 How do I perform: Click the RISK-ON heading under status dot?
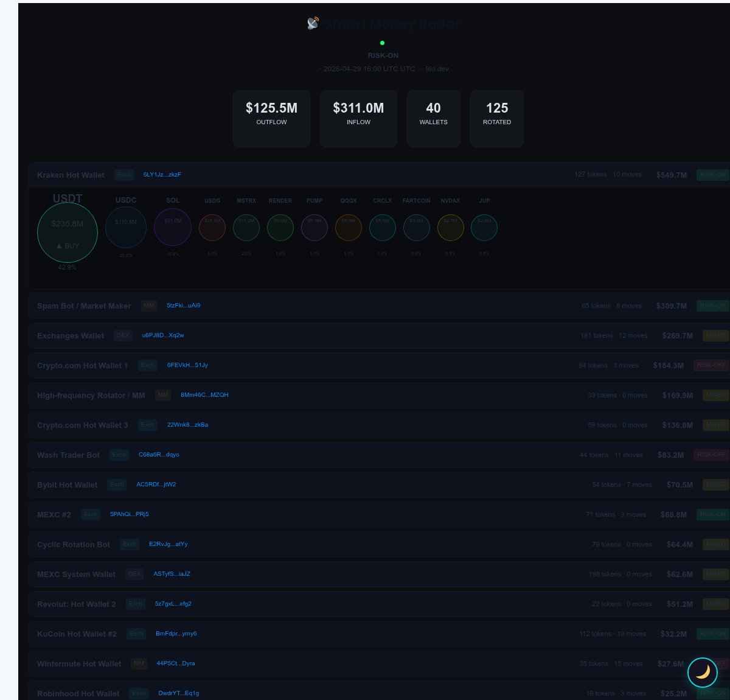[x=383, y=55]
